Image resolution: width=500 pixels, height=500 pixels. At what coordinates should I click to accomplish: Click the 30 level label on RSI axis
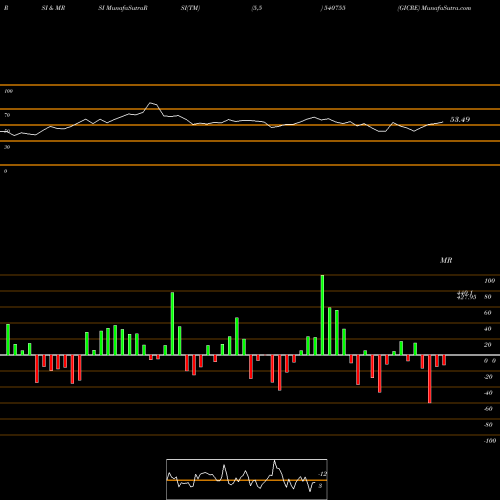(x=7, y=147)
